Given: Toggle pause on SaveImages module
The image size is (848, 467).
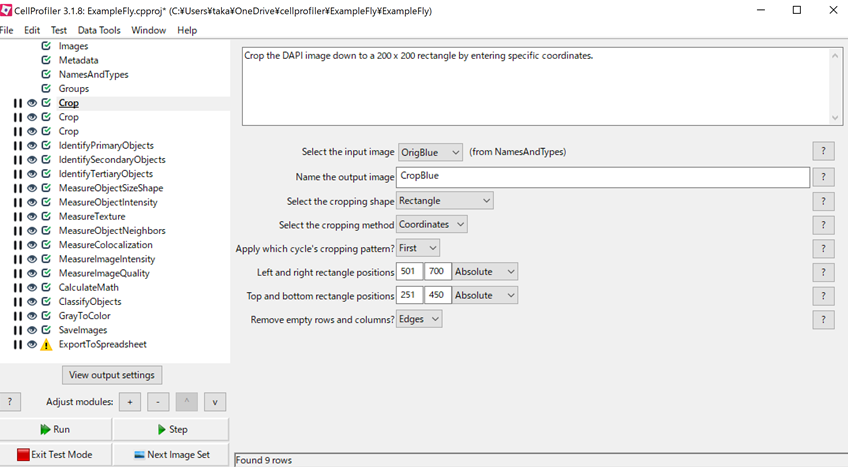Looking at the screenshot, I should click(18, 330).
